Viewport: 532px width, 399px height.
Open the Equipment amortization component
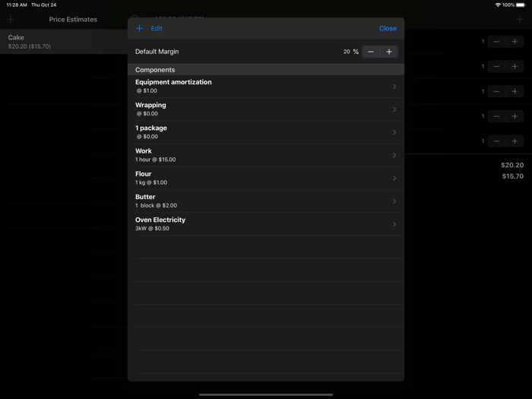[x=266, y=87]
